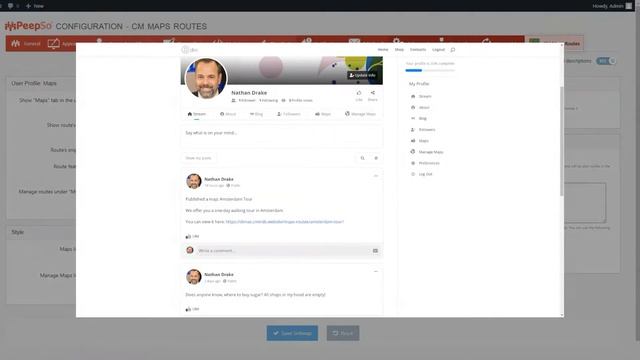Screen dimensions: 640x360
Task: Click the Admin avatar in the WordPress admin bar
Action: tap(629, 6)
